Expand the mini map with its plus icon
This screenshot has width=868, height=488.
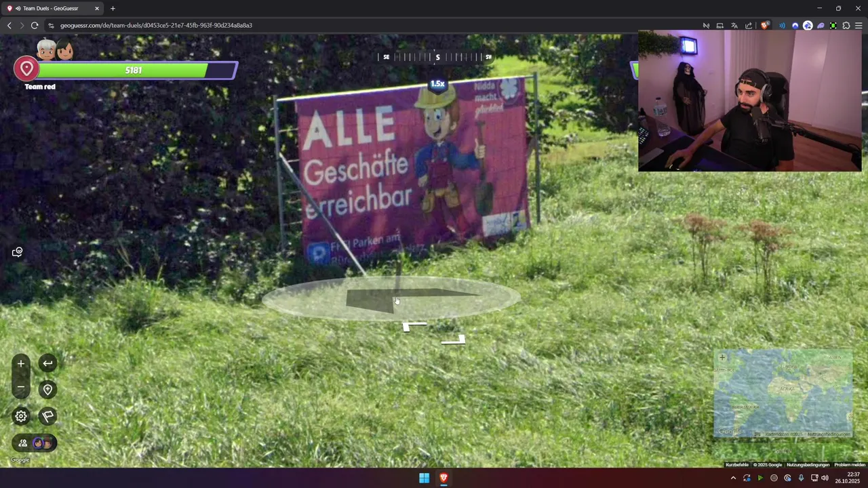[722, 357]
